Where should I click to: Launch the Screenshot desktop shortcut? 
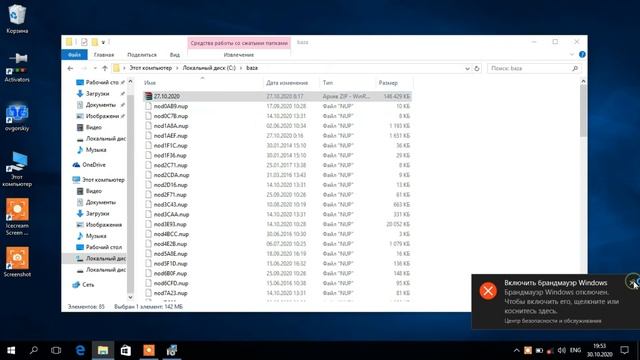pos(17,262)
